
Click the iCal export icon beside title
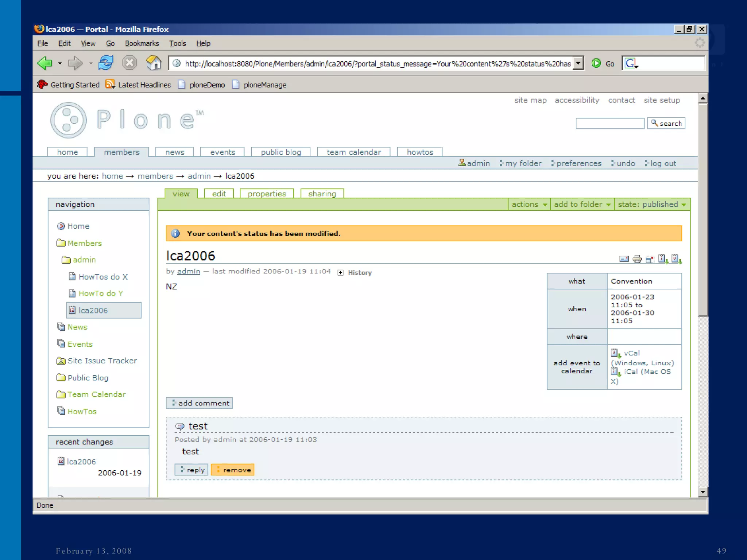point(663,259)
